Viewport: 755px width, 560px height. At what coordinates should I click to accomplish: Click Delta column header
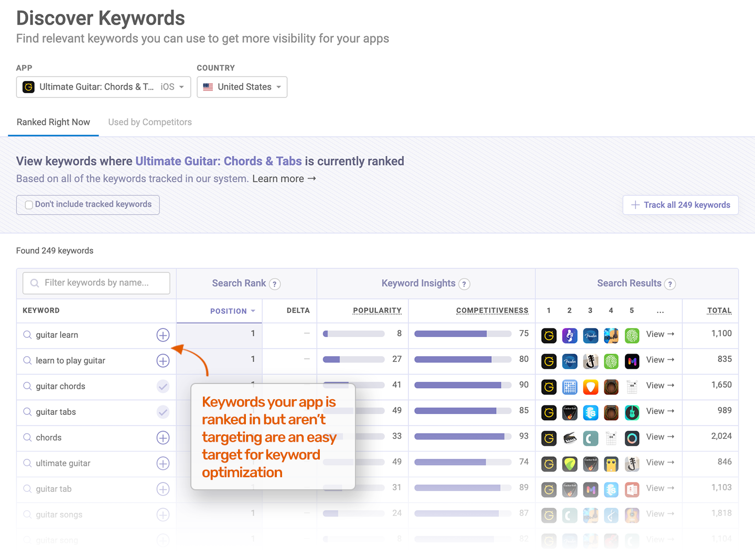tap(298, 311)
